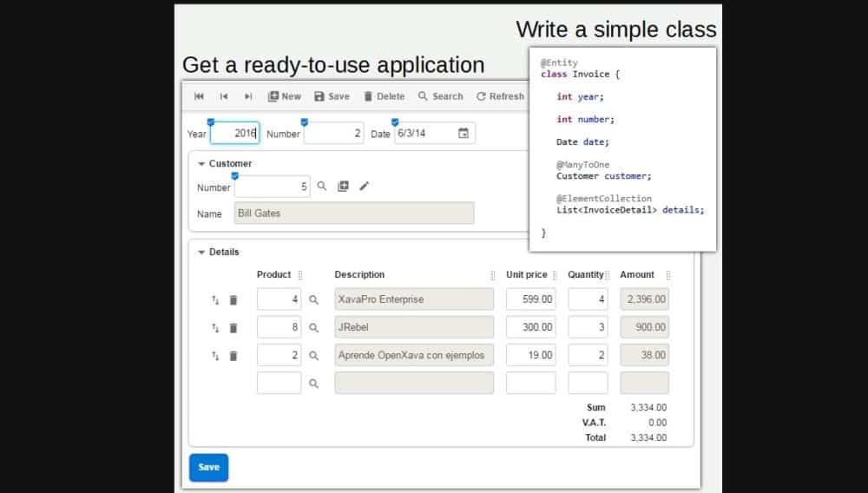Click Search in the toolbar
Viewport: 868px width, 493px height.
pyautogui.click(x=440, y=96)
